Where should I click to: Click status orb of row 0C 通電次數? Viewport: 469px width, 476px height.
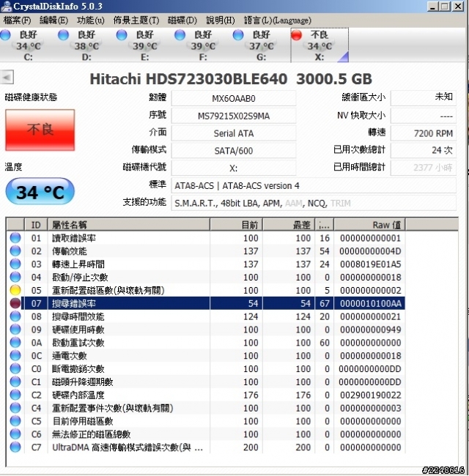15,355
